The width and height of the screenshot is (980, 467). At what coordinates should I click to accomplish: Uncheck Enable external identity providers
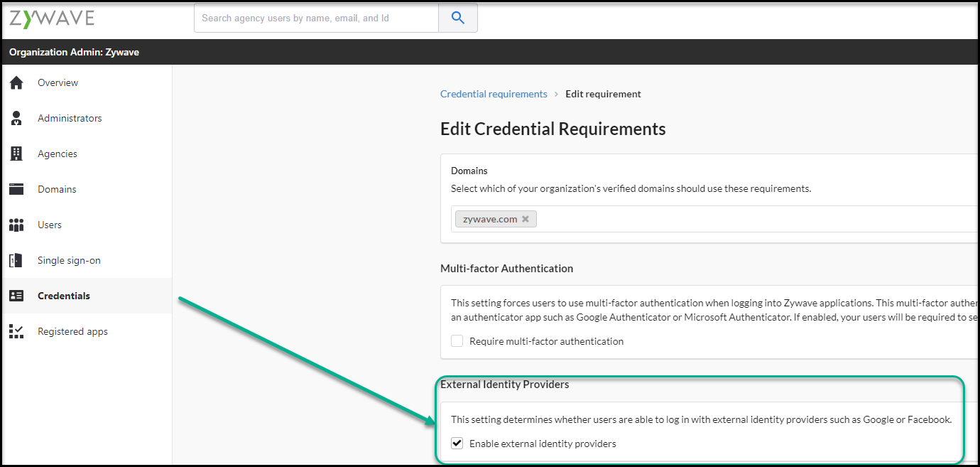(x=457, y=442)
